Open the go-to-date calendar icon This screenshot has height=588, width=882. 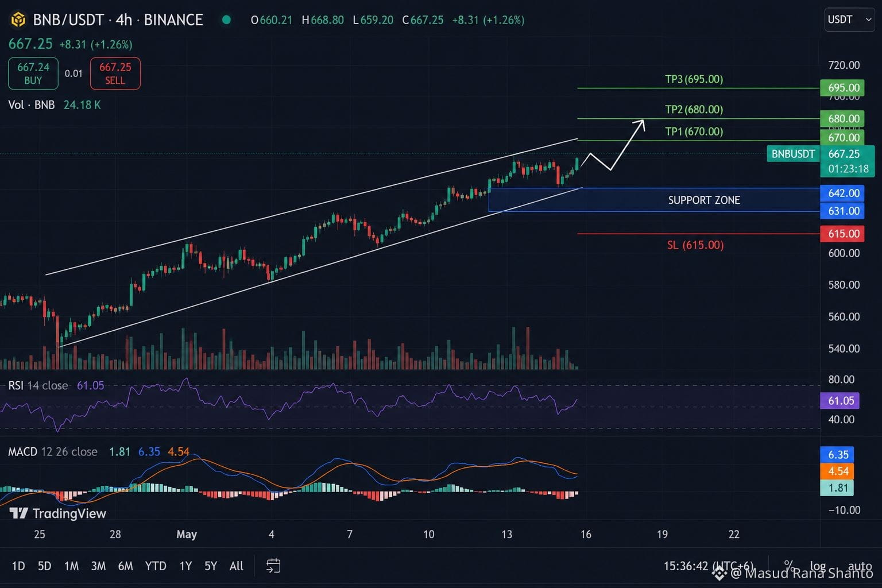(x=273, y=566)
